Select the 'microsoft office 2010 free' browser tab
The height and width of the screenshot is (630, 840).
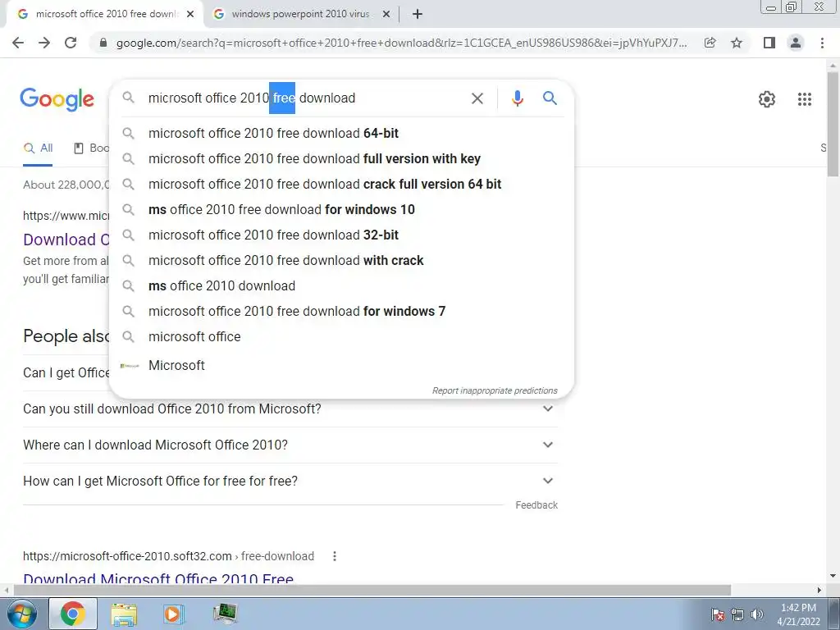point(105,15)
